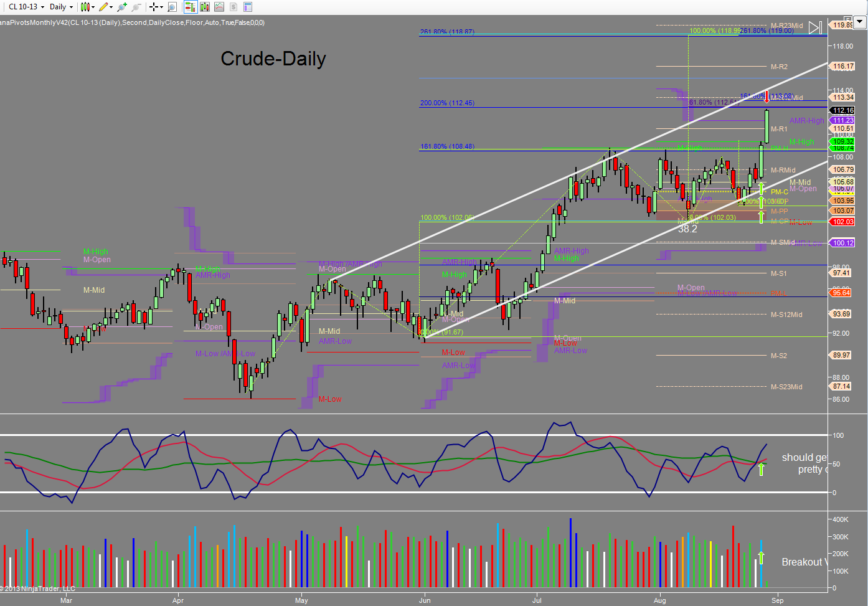Click the M-S2 pivot label
868x606 pixels.
[778, 356]
